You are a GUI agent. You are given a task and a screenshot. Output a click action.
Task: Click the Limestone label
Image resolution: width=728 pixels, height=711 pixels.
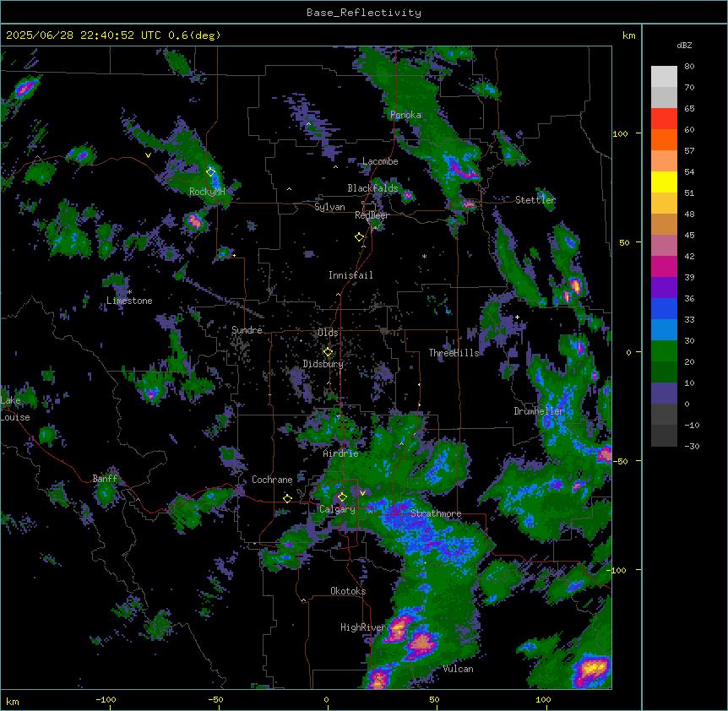[129, 301]
